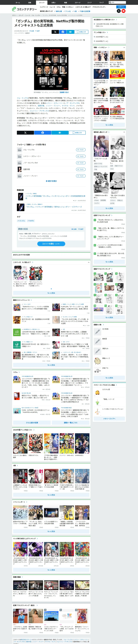The image size is (138, 644).
Task: Open the ストア tab
Action: [89, 2]
